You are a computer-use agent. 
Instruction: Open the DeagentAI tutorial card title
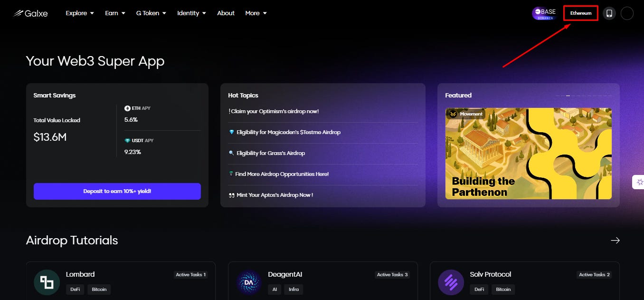coord(285,274)
